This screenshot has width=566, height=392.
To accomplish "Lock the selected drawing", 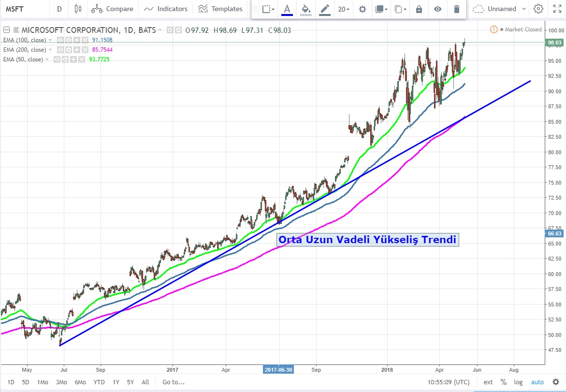I will (x=419, y=9).
